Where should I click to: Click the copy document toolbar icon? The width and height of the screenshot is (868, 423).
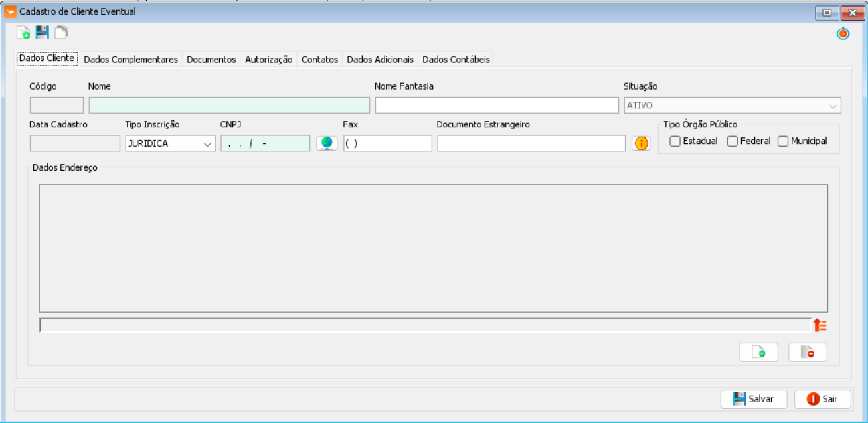tap(61, 32)
